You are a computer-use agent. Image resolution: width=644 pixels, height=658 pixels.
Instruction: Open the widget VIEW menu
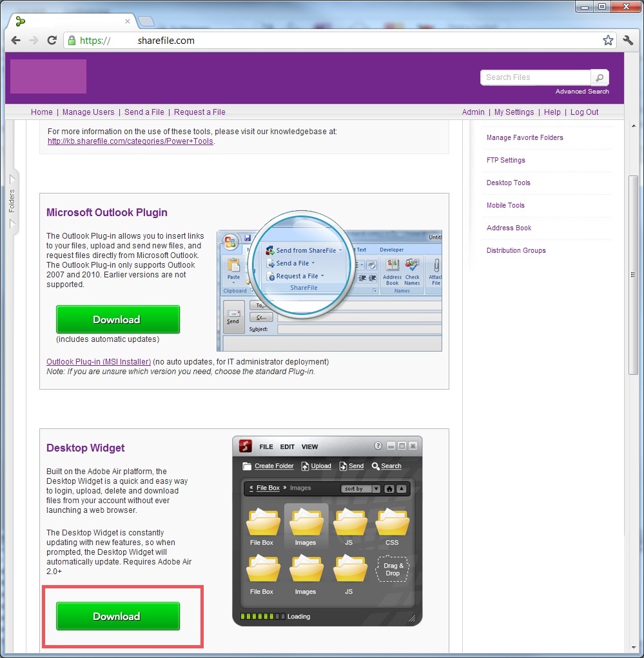[309, 447]
